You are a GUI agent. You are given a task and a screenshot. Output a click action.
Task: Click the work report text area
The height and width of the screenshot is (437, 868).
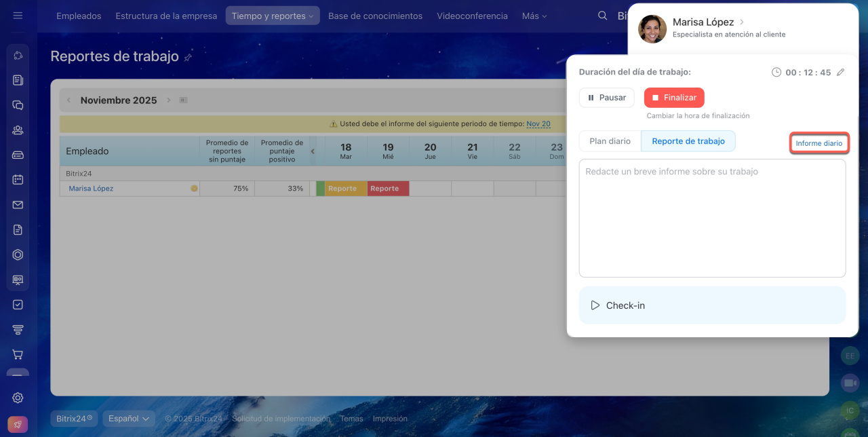(712, 218)
